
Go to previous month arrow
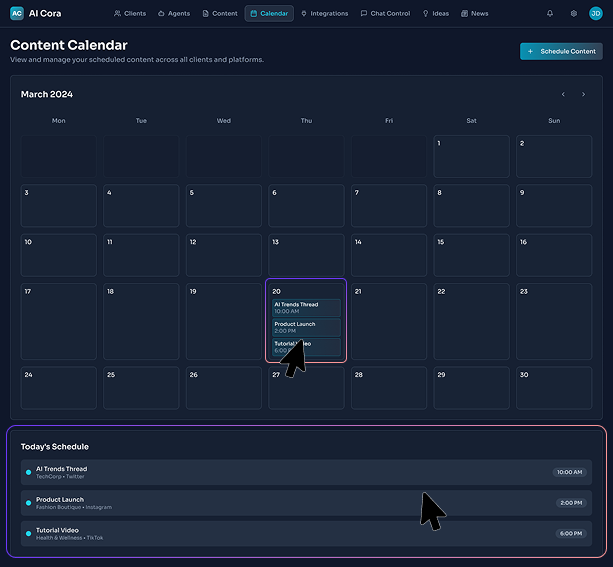click(x=563, y=94)
